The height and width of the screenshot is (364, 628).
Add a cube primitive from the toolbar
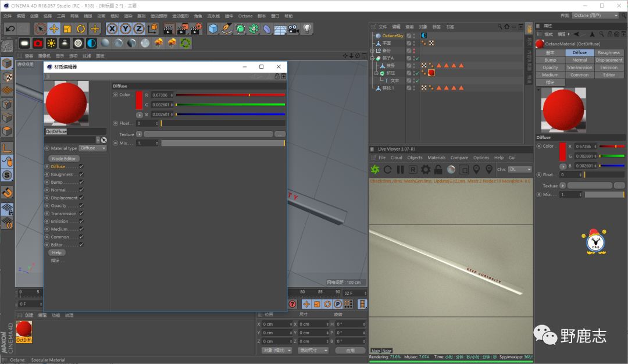[213, 28]
